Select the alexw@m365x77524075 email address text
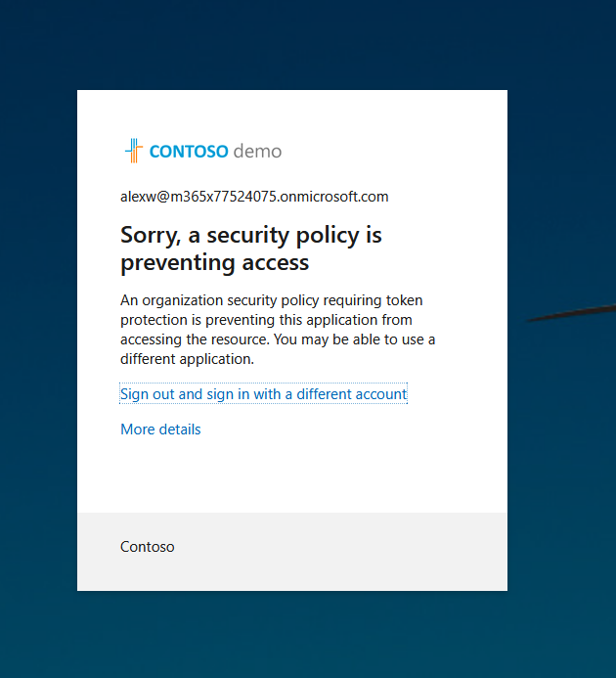Image resolution: width=616 pixels, height=678 pixels. pyautogui.click(x=254, y=197)
